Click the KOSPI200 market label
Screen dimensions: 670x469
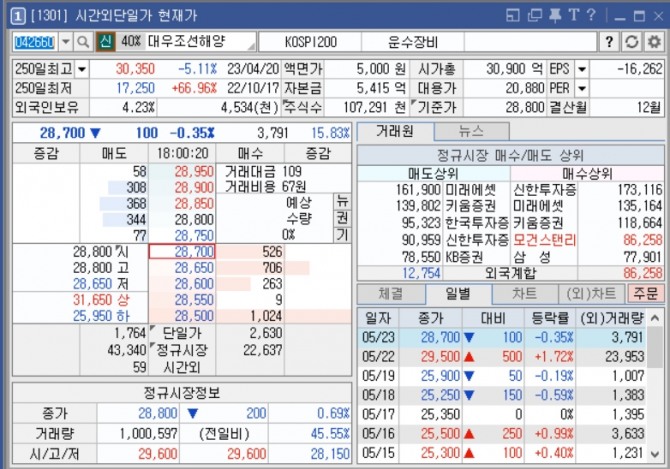pyautogui.click(x=311, y=42)
